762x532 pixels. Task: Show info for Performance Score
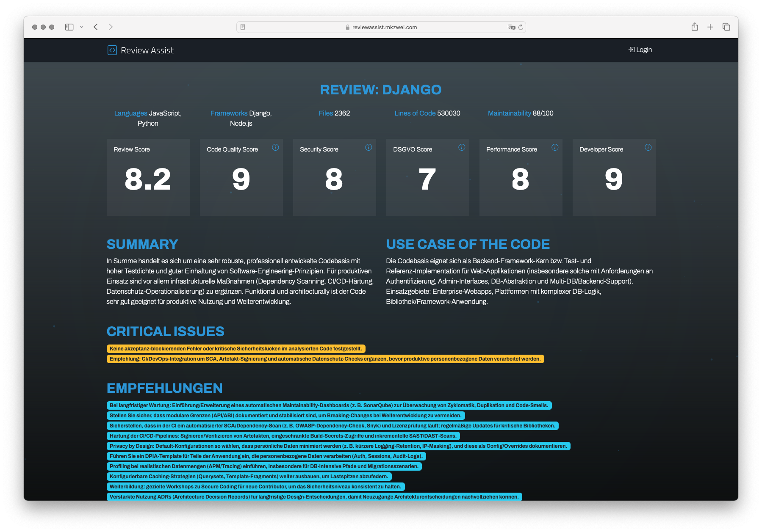pyautogui.click(x=555, y=147)
